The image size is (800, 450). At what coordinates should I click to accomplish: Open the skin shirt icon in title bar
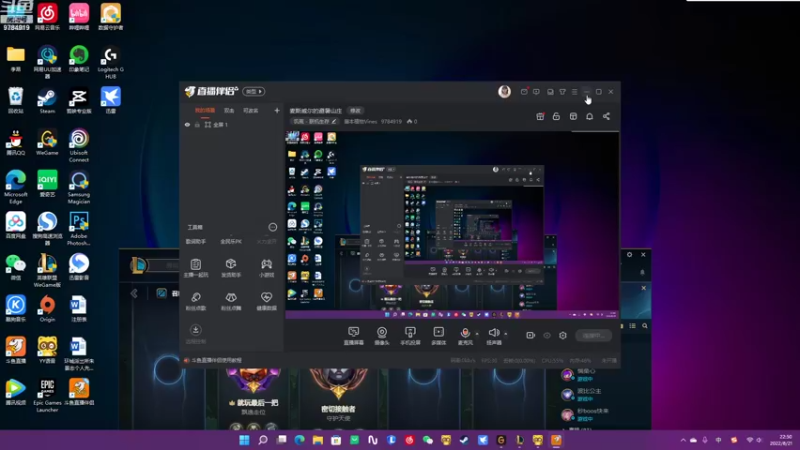(562, 92)
